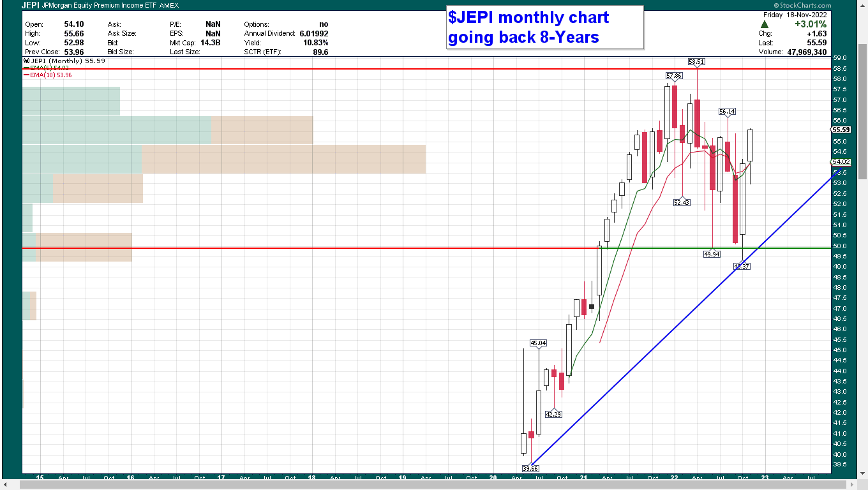Click the '20' year label on time axis
The height and width of the screenshot is (490, 868).
tap(492, 477)
